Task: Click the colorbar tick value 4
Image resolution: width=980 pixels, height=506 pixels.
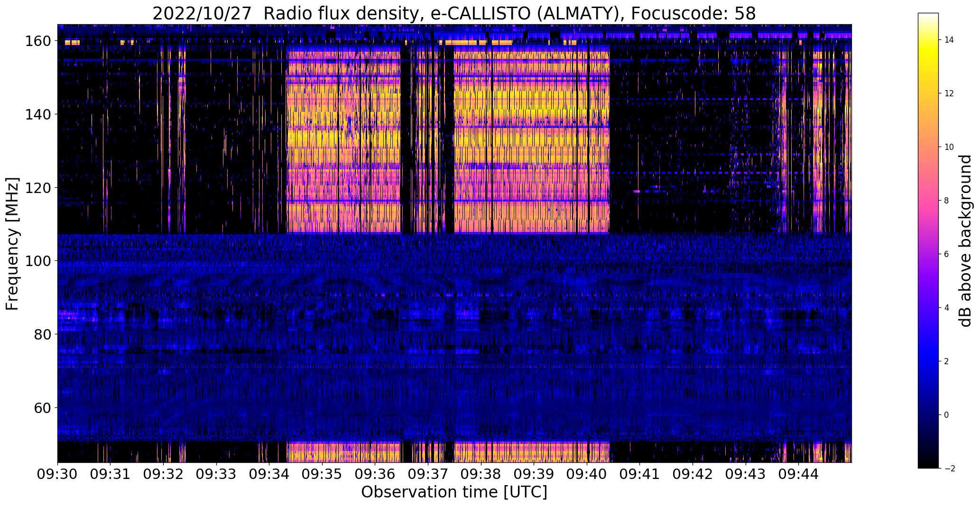Action: (x=947, y=308)
